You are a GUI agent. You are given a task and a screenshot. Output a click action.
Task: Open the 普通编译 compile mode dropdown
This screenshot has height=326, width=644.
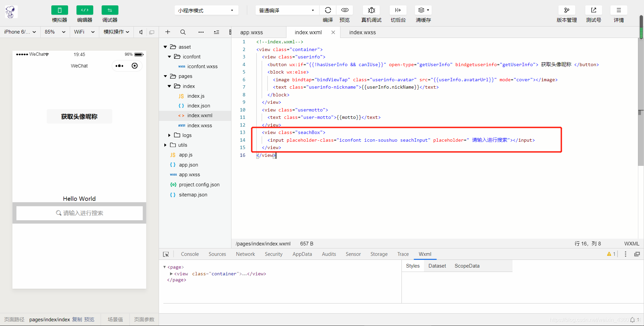pyautogui.click(x=287, y=10)
